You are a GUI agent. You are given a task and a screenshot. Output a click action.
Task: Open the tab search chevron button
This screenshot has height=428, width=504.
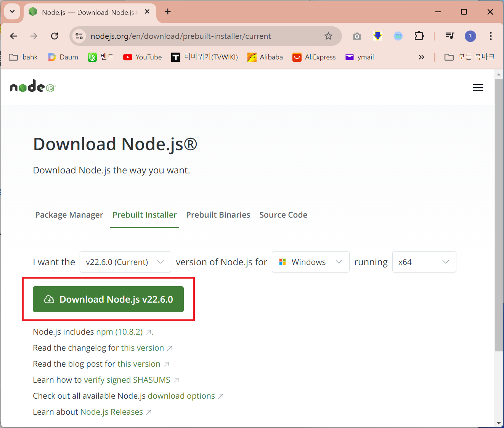click(x=12, y=11)
